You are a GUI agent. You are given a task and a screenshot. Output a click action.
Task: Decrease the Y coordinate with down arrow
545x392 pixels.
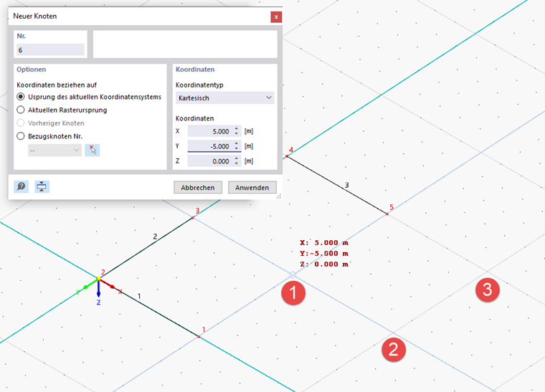click(x=237, y=148)
